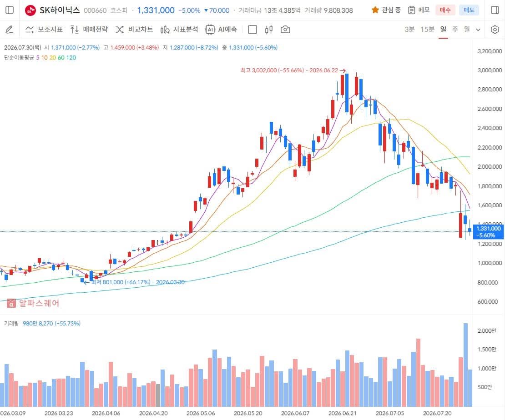The image size is (505, 420).
Task: Open 비교차트 compare chart
Action: [134, 30]
